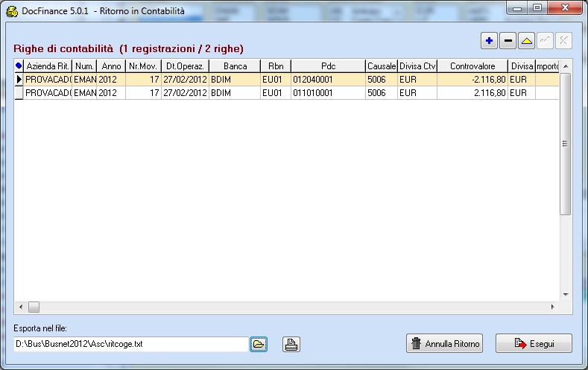Open the browse folder icon for export file
The image size is (588, 370).
pyautogui.click(x=259, y=344)
